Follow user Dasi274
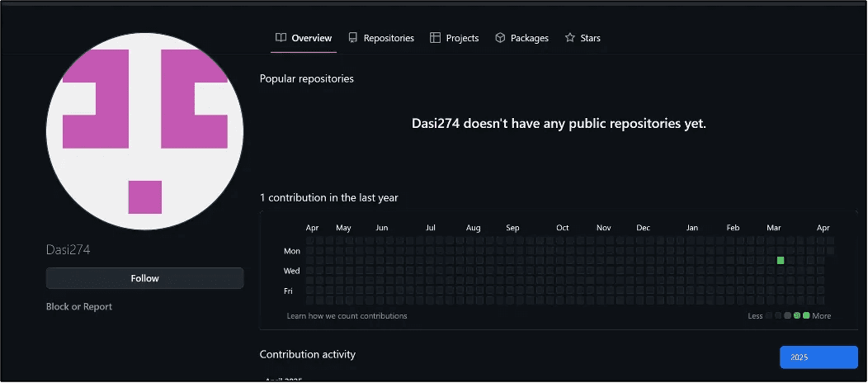Viewport: 868px width, 383px height. point(145,278)
